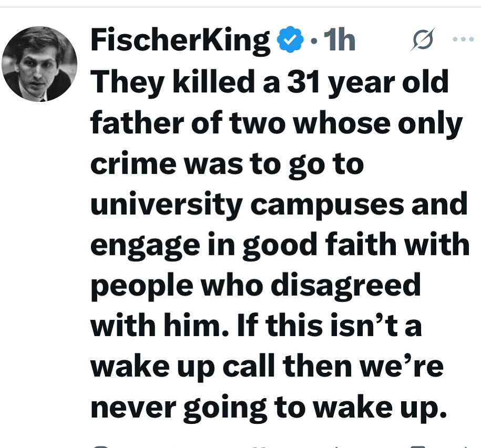The height and width of the screenshot is (448, 481).
Task: Click the line starting 'with him. If this'
Action: tap(256, 326)
